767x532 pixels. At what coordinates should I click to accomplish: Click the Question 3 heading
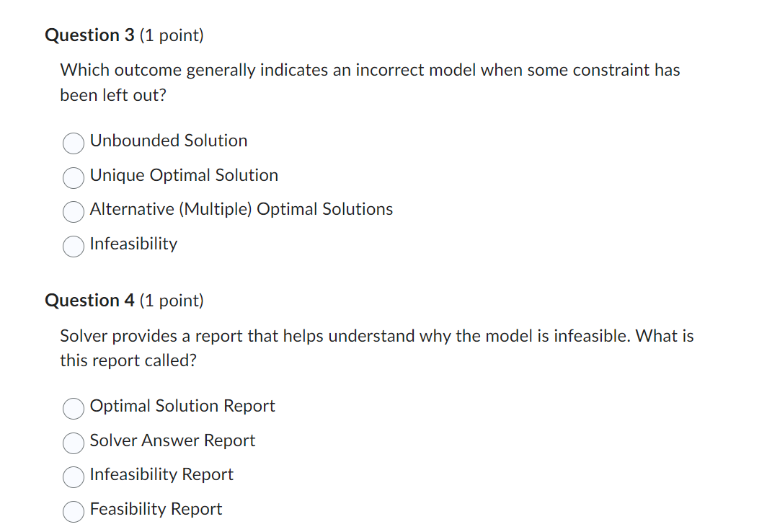[x=90, y=35]
